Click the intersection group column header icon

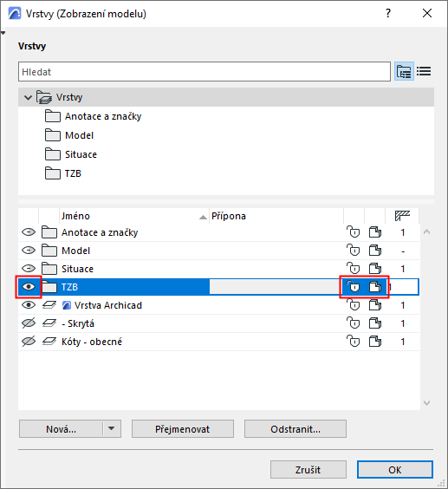tap(402, 216)
